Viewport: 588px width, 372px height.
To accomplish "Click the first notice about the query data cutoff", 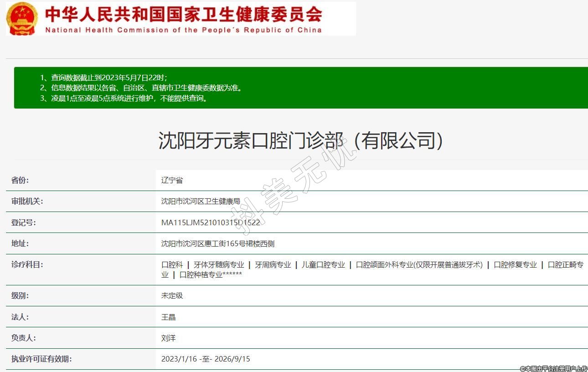I will (107, 77).
